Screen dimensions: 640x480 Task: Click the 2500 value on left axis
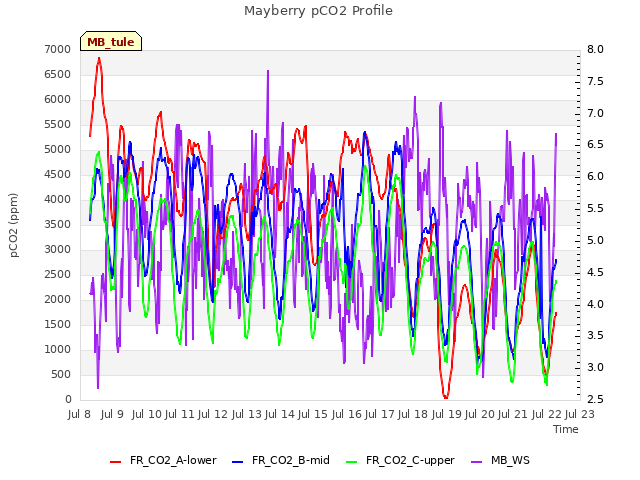click(x=58, y=275)
